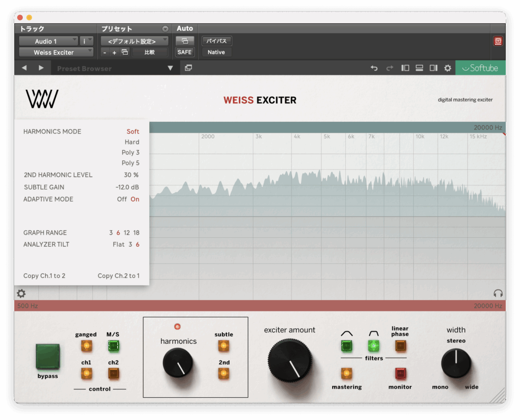
Task: Close settings panel with gear icon
Action: coord(21,293)
